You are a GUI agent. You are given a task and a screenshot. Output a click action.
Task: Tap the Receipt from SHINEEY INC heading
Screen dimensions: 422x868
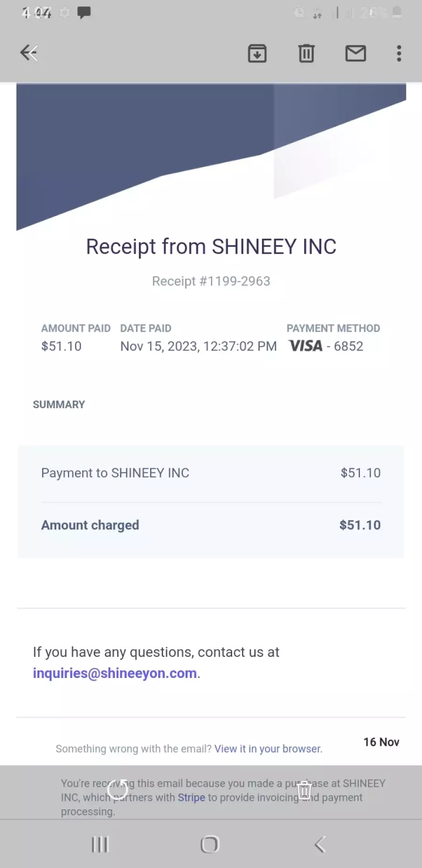(211, 247)
